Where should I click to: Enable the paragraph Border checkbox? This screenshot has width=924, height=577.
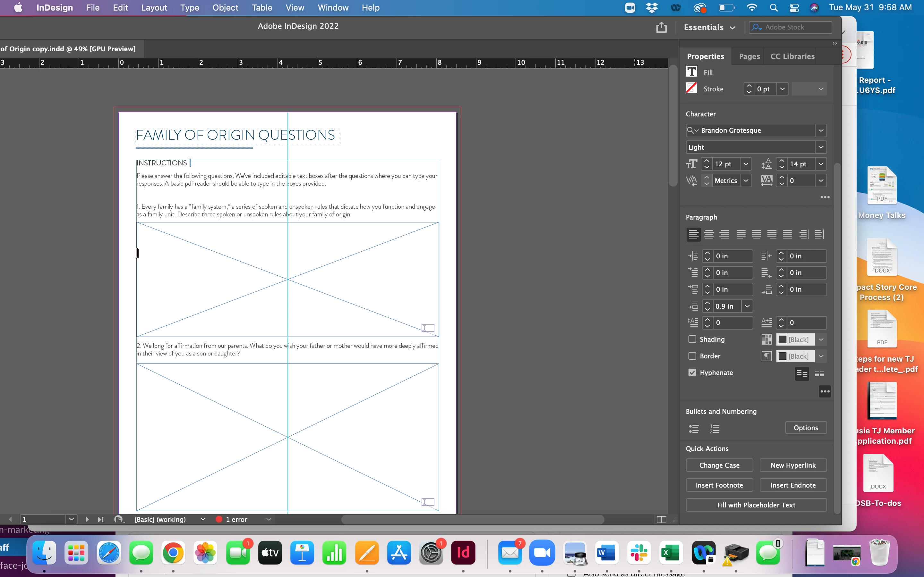click(692, 356)
